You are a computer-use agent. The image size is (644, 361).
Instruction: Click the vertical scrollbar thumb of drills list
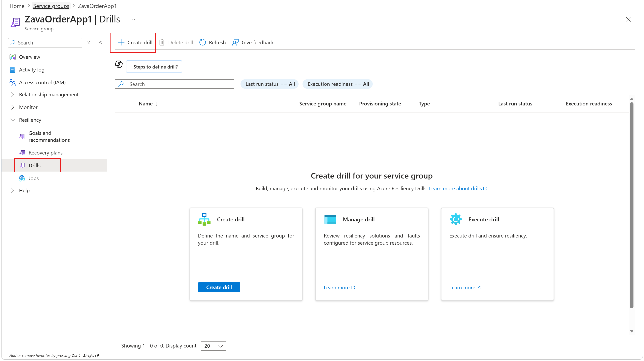(631, 205)
